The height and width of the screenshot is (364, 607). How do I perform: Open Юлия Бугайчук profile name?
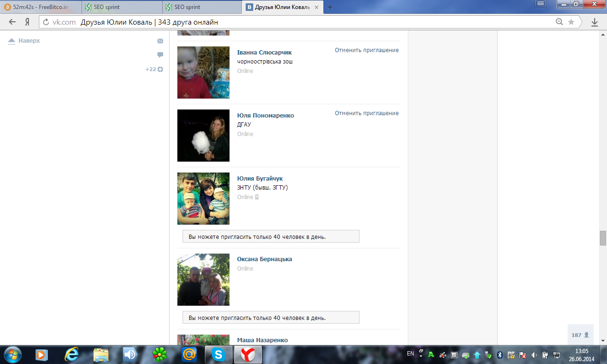click(x=260, y=179)
